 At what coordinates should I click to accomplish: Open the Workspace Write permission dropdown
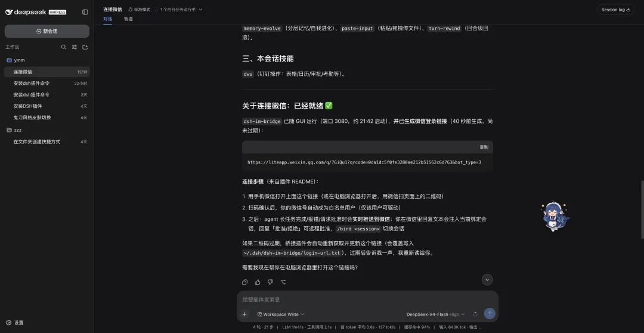click(x=281, y=314)
